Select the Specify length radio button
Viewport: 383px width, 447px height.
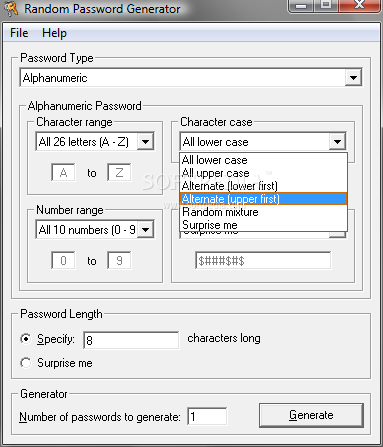(x=26, y=339)
